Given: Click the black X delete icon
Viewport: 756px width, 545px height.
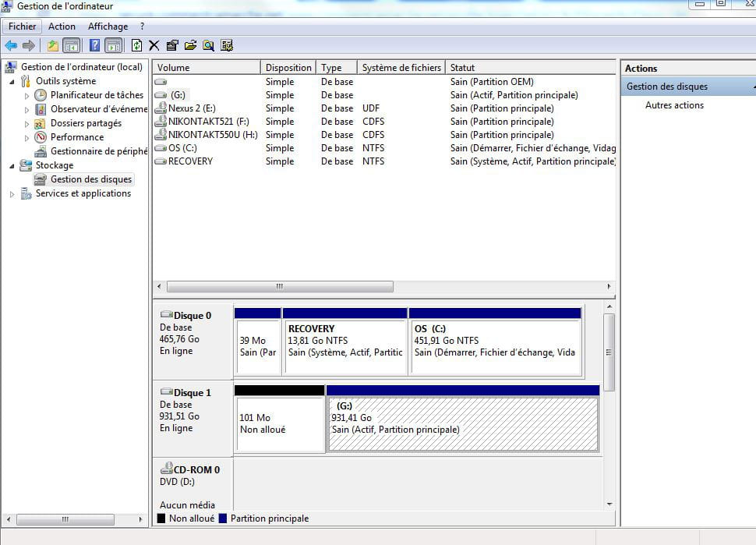Looking at the screenshot, I should (154, 45).
